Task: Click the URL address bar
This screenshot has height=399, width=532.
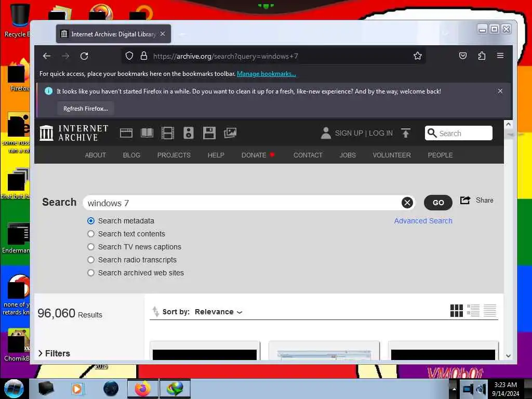Action: [273, 56]
